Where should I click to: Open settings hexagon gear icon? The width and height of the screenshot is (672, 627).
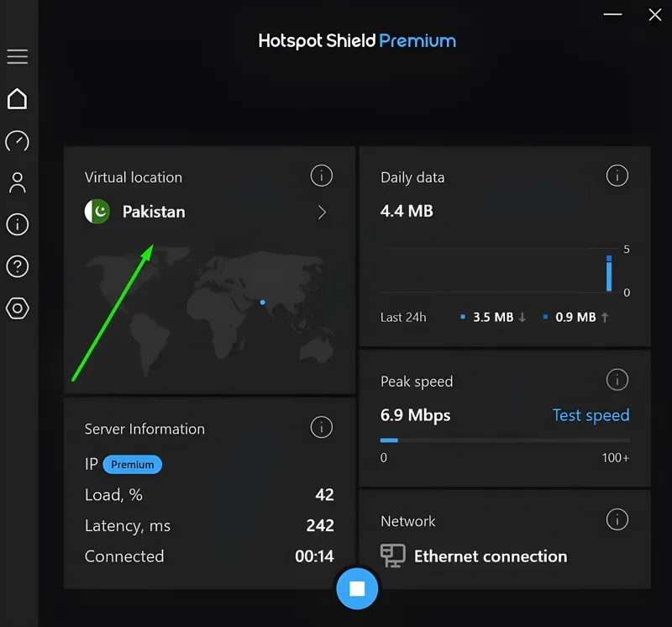[17, 308]
